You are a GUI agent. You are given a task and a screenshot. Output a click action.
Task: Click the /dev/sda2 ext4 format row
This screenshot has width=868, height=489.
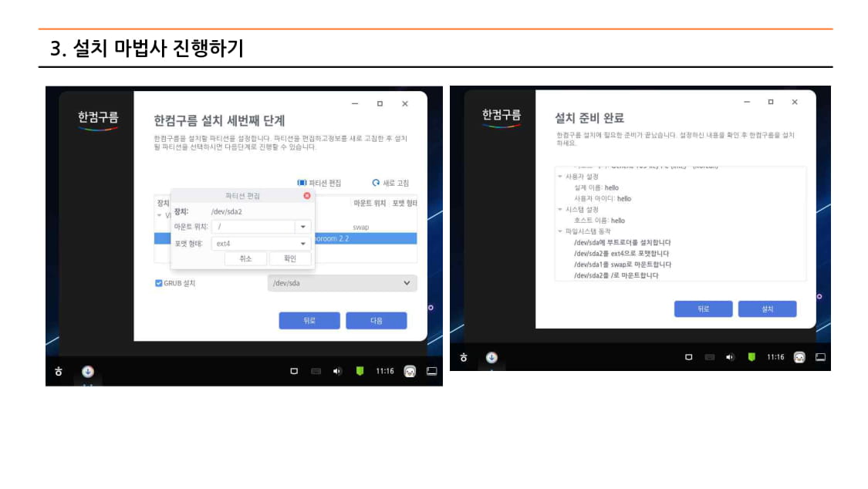(621, 253)
